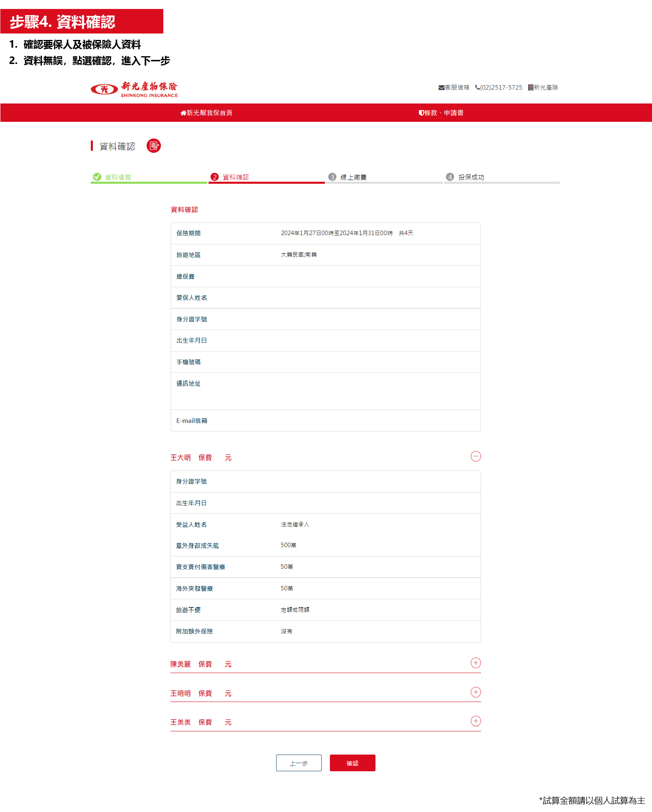Click the 海外突發醫療 row label
The image size is (652, 812).
click(x=194, y=589)
